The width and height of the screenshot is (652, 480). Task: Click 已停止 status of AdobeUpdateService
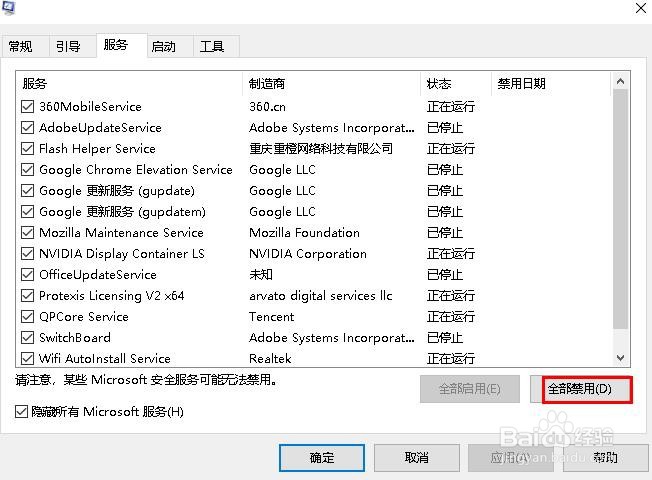coord(445,128)
